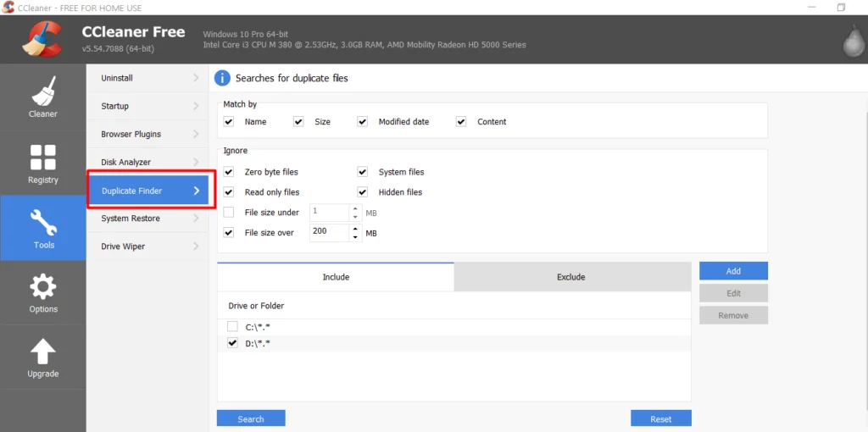This screenshot has height=432, width=868.
Task: Click the Edit button
Action: point(733,293)
